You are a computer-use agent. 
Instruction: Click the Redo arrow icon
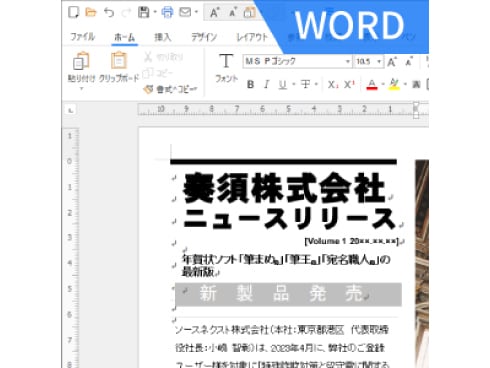[x=126, y=13]
